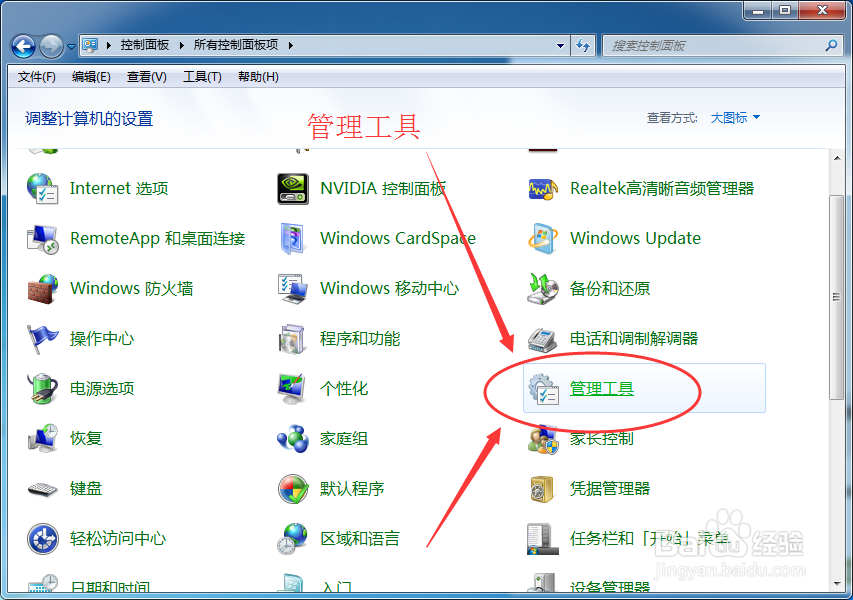Viewport: 853px width, 600px height.
Task: Open the Windows 移动中心 icon
Action: point(293,289)
